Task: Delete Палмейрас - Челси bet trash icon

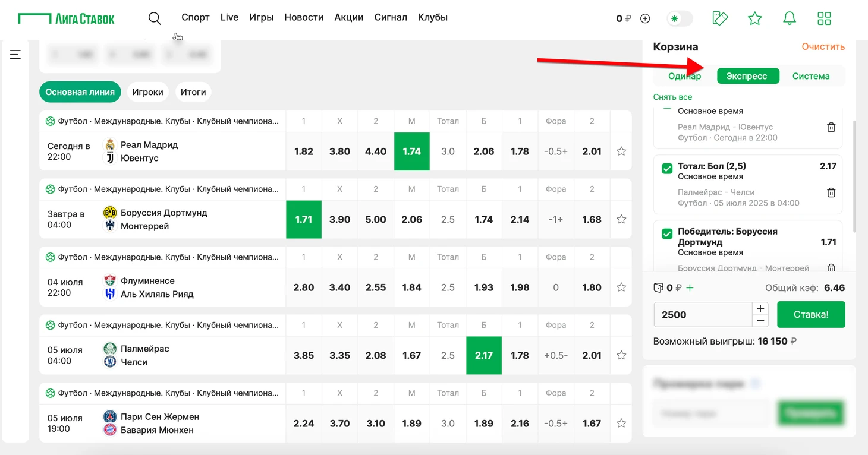Action: point(831,192)
